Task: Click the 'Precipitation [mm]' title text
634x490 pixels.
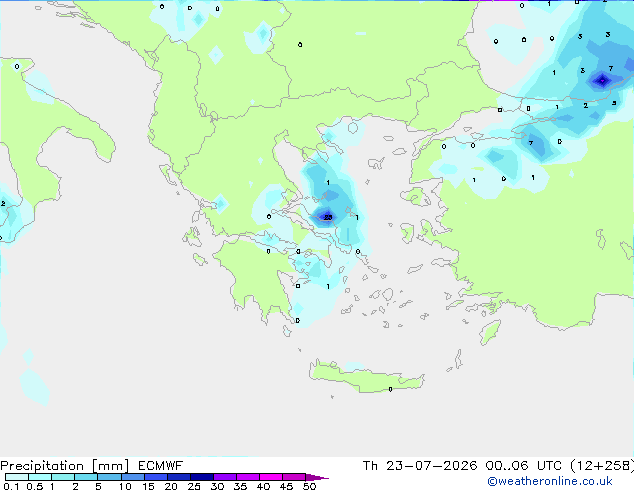Action: 65,466
